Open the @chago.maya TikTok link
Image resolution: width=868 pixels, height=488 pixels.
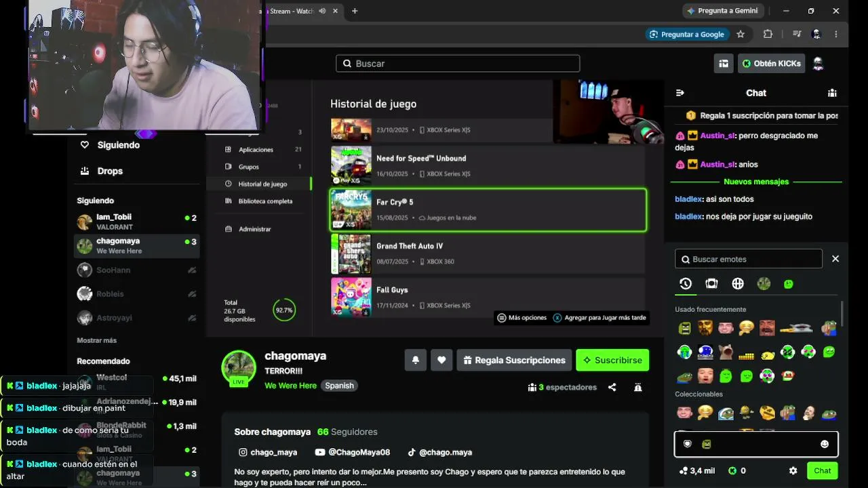(439, 452)
